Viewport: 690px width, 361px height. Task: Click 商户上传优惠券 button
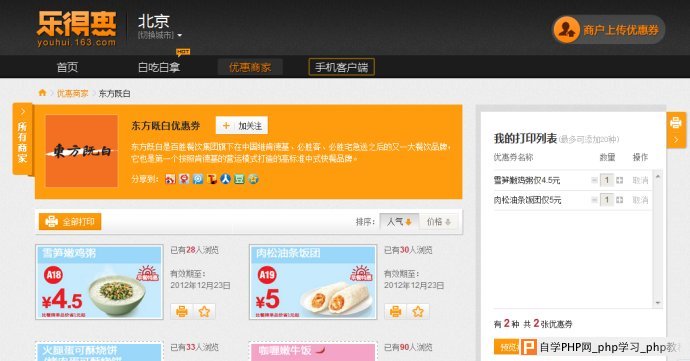click(x=609, y=29)
